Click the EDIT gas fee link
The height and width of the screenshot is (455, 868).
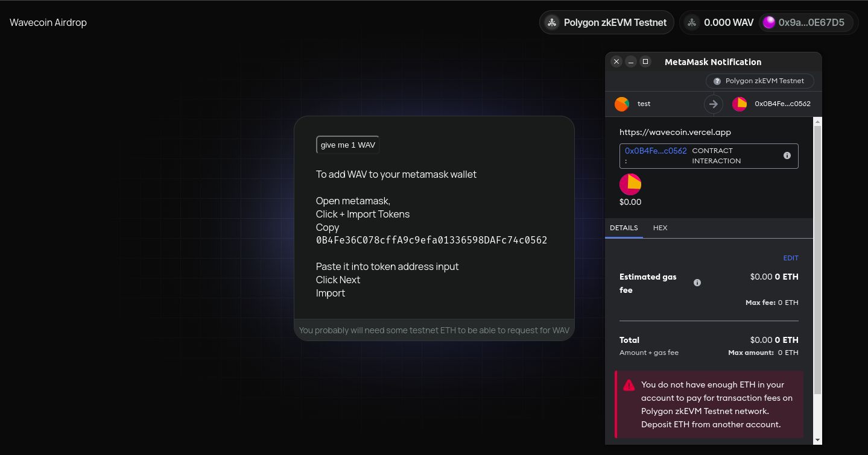tap(790, 258)
